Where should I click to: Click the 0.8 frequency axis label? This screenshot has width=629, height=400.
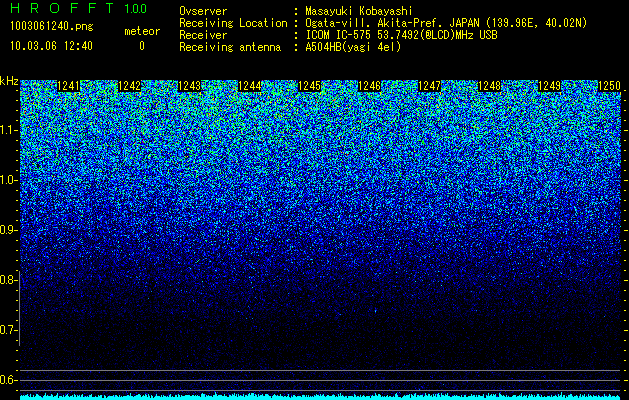point(7,280)
